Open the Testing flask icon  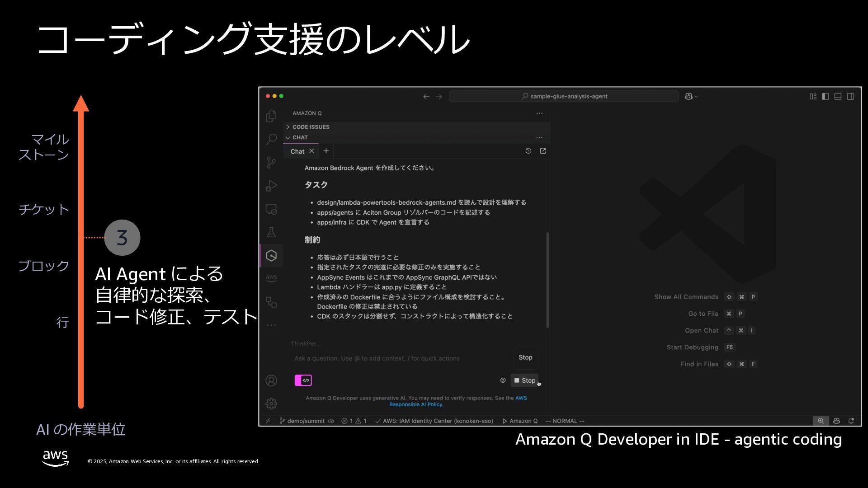coord(271,232)
